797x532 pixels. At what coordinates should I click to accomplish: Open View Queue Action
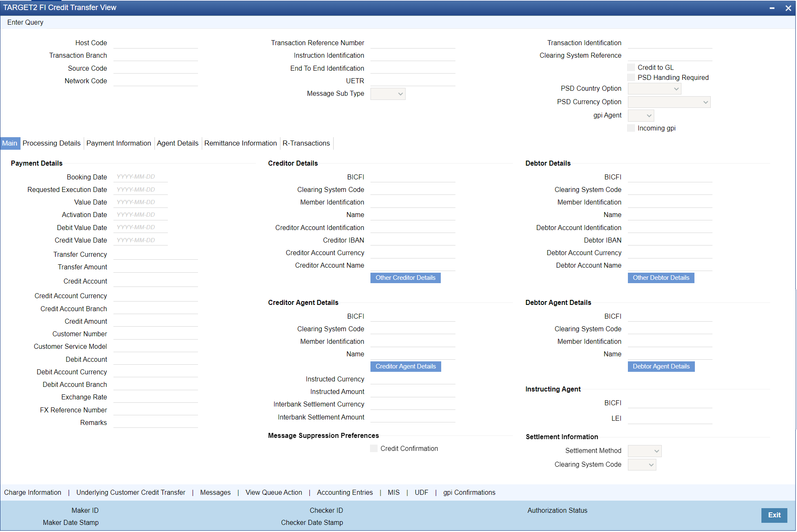click(x=274, y=493)
